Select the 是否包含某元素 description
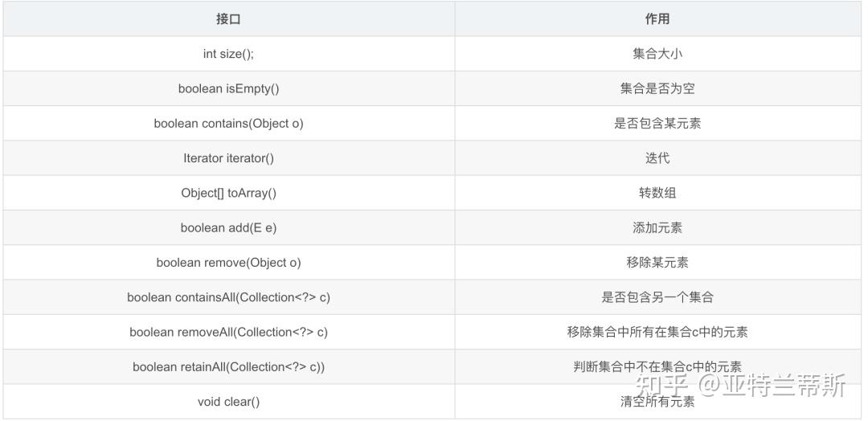Screen dimensions: 868x421 tap(657, 124)
